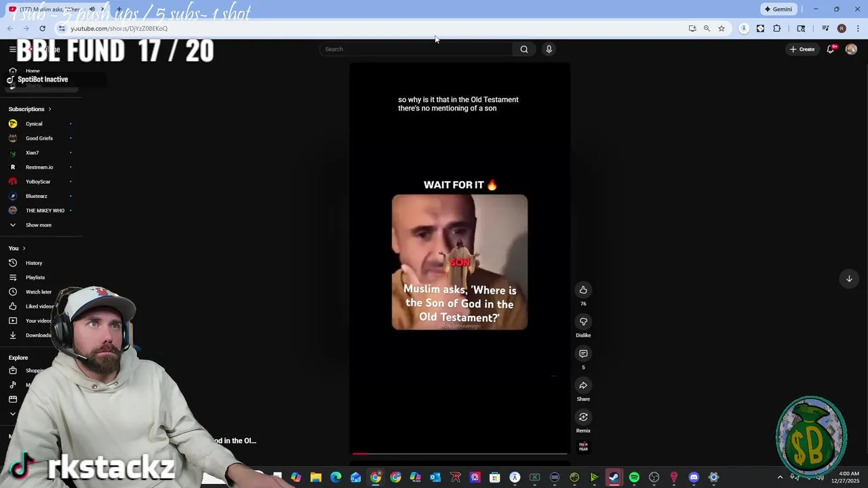Open the Xian7 channel subscription

41,152
